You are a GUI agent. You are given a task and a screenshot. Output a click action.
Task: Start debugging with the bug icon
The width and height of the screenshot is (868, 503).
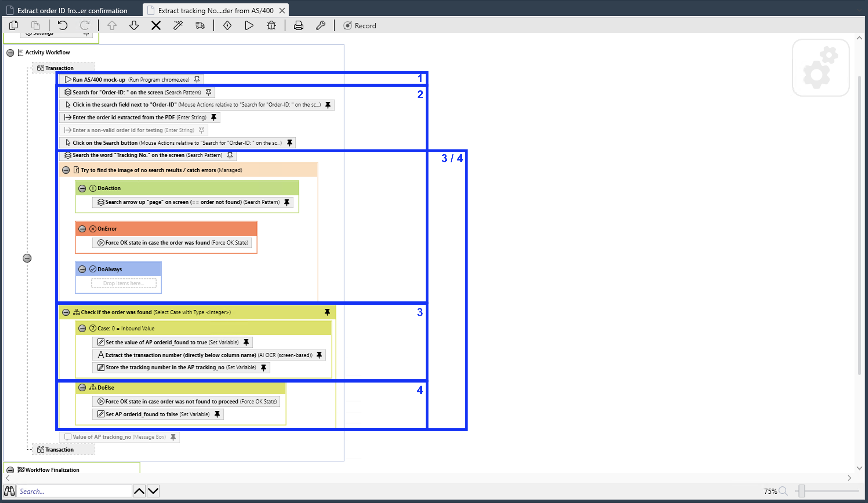(271, 26)
